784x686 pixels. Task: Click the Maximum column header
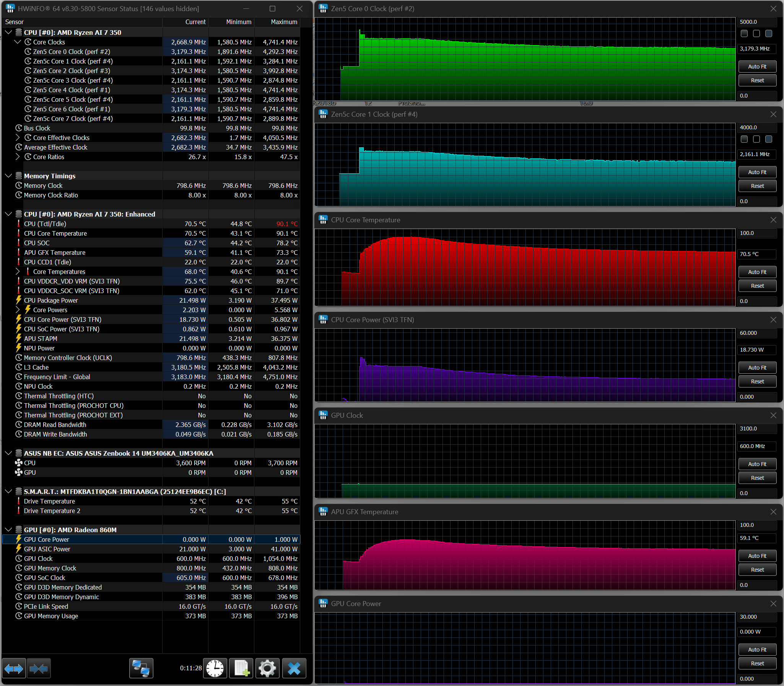click(283, 22)
